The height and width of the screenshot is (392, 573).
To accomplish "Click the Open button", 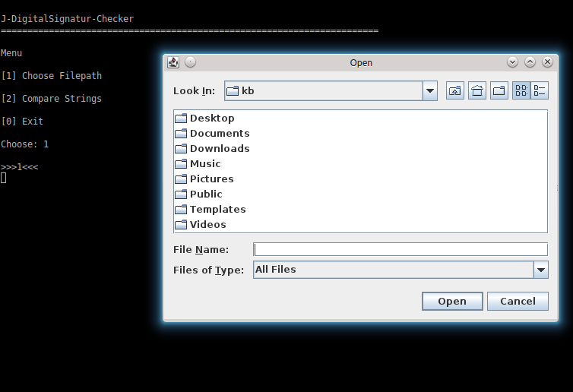I will [x=452, y=302].
